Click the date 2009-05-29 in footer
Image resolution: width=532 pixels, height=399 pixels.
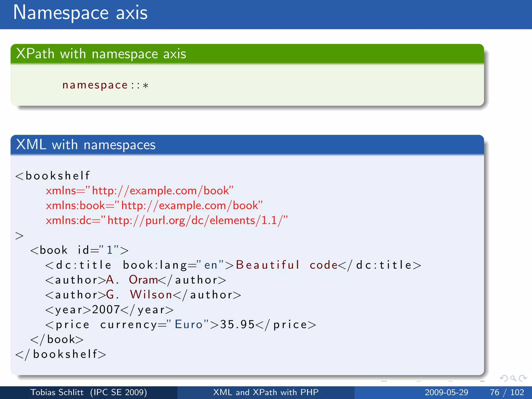[446, 392]
